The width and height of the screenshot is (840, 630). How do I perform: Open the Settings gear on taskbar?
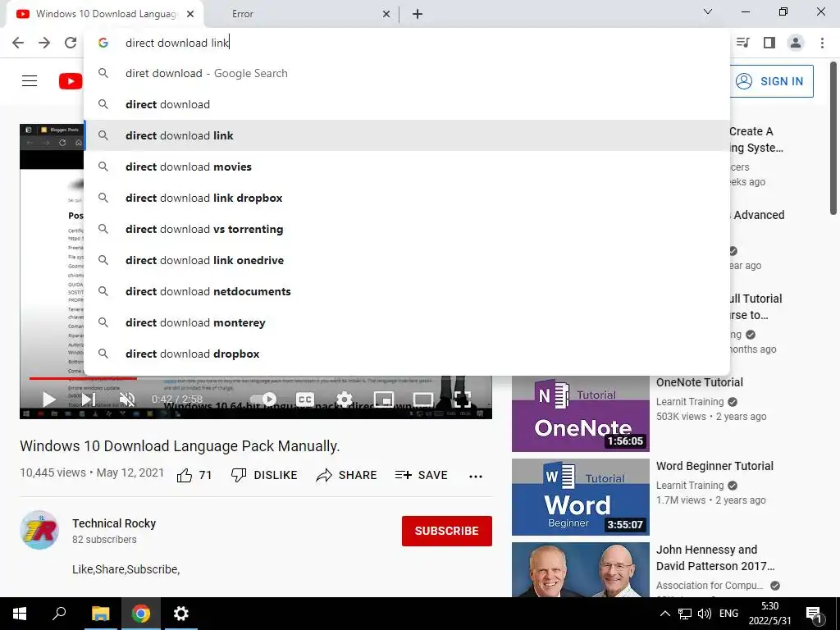click(x=181, y=614)
